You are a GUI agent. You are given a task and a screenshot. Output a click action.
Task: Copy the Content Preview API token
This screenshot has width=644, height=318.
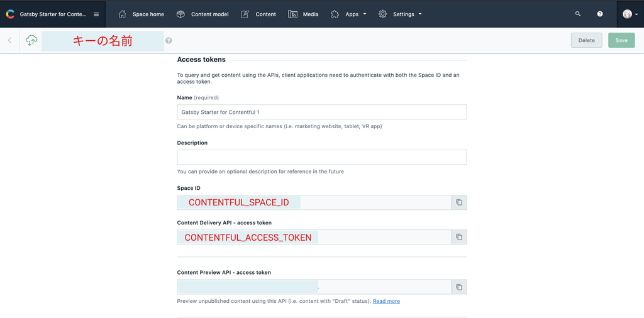(459, 287)
